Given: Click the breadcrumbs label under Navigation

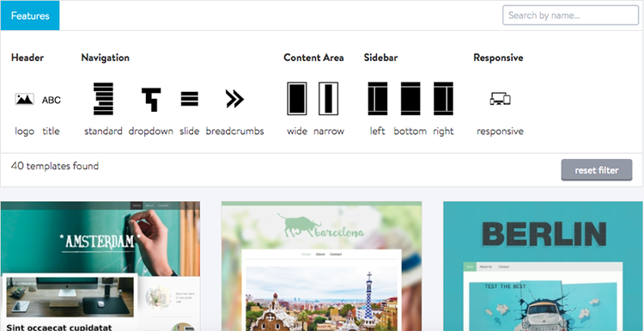Looking at the screenshot, I should click(234, 132).
